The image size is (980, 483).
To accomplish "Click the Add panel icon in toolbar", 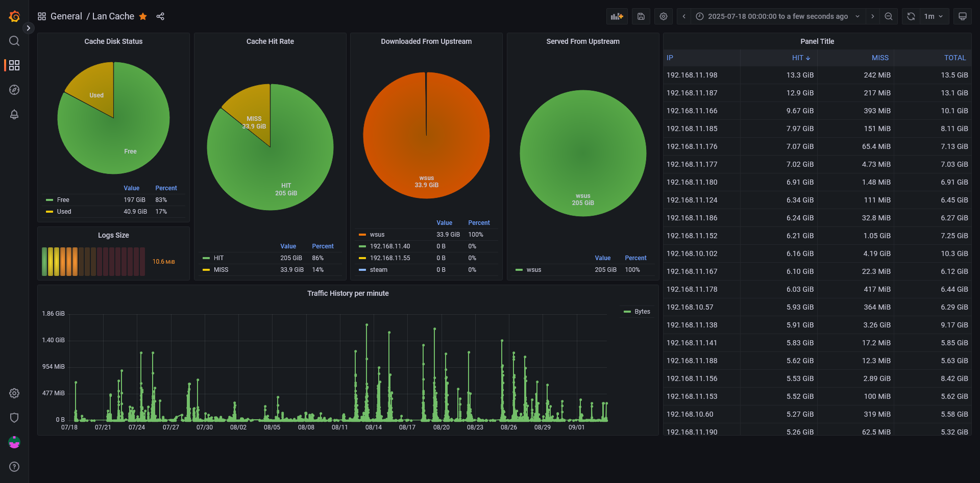I will tap(617, 16).
